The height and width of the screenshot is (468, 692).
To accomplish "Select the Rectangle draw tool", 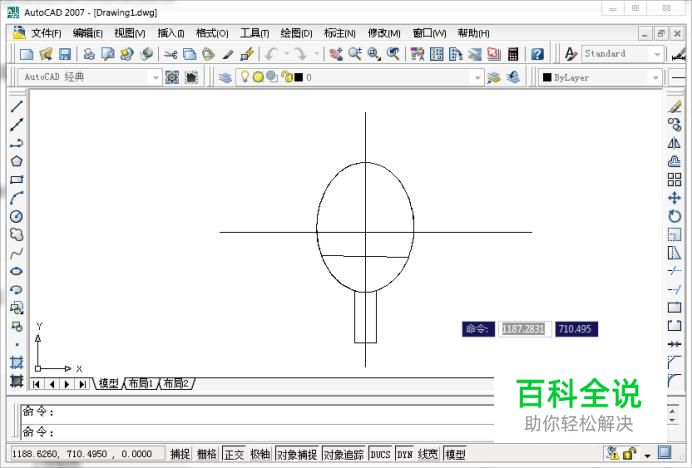I will point(17,180).
